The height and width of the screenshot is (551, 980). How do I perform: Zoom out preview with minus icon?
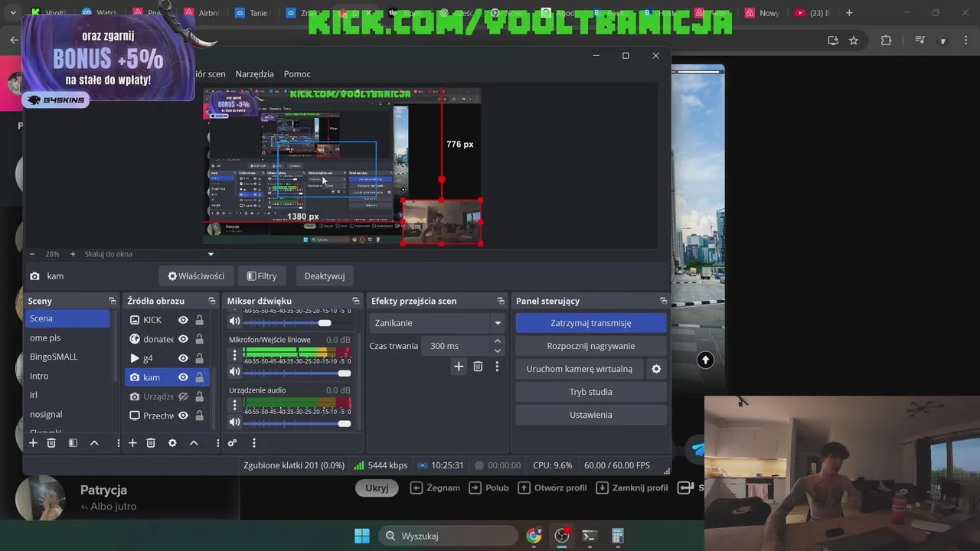click(x=32, y=254)
